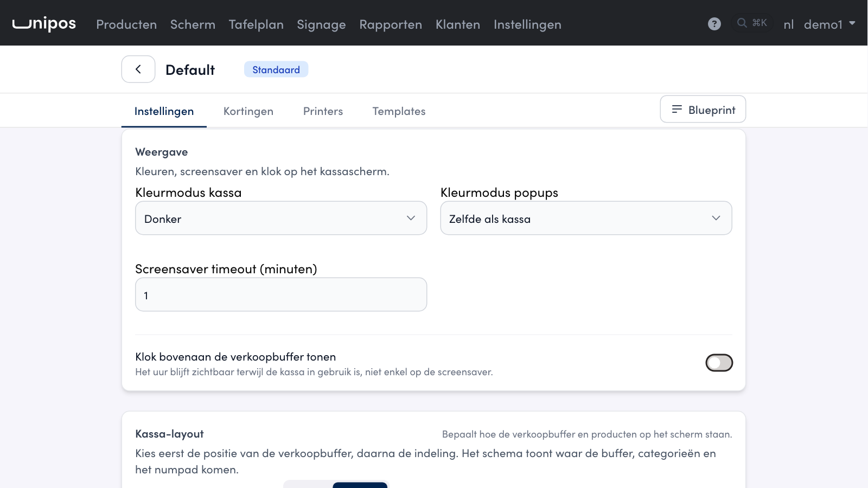
Task: Select the Instellingen tab under Default
Action: coord(164,111)
